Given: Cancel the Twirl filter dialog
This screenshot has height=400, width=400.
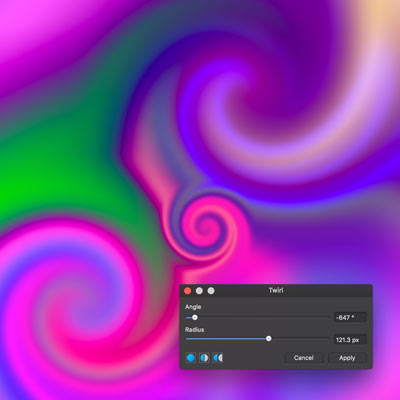Looking at the screenshot, I should 304,358.
